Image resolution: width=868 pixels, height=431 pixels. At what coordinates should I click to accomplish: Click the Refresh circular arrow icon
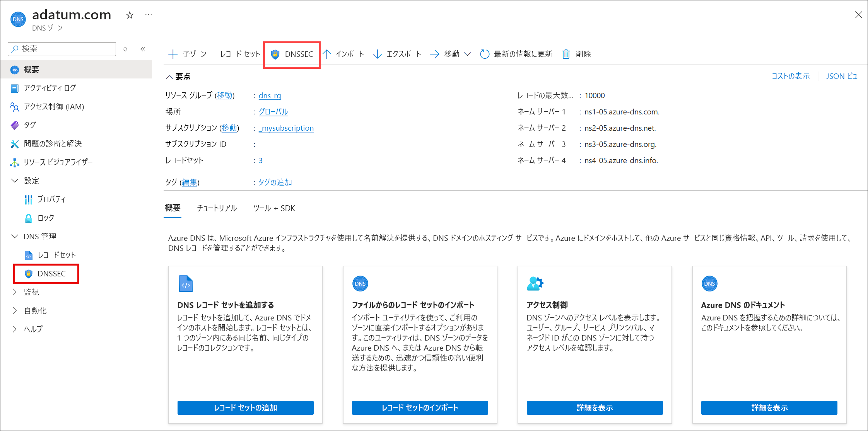click(484, 54)
